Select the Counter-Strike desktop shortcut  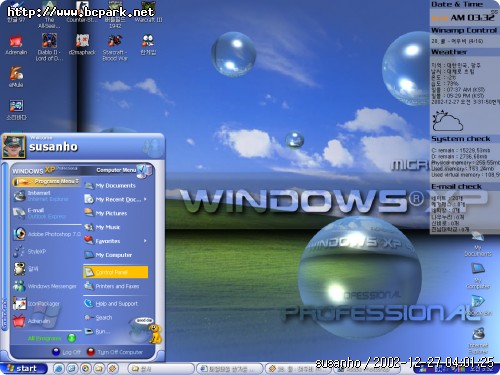click(82, 13)
